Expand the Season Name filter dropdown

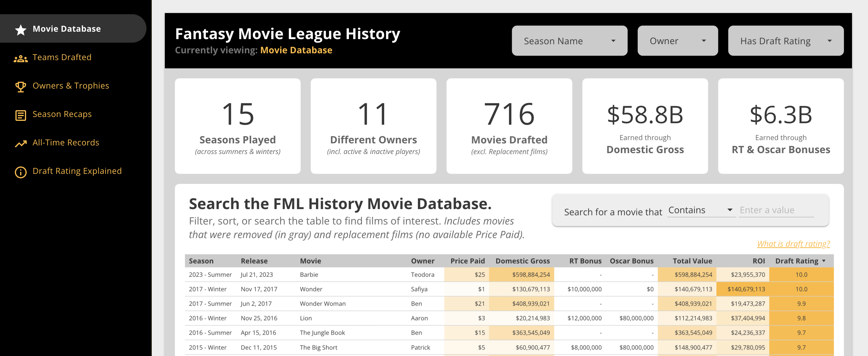(569, 41)
